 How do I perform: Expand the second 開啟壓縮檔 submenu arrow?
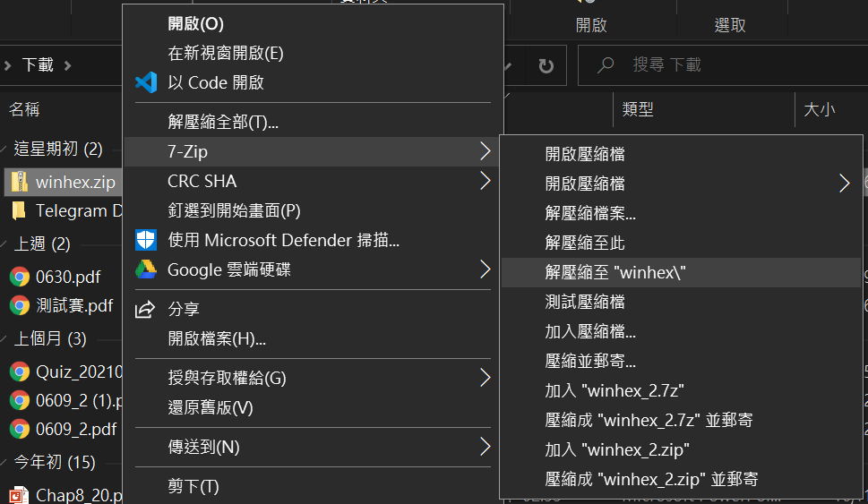(x=844, y=184)
